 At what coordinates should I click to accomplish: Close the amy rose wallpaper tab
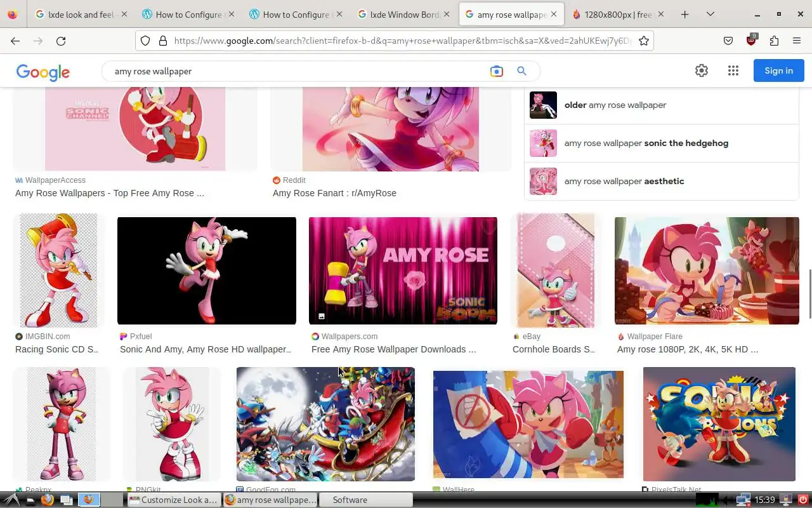click(554, 14)
